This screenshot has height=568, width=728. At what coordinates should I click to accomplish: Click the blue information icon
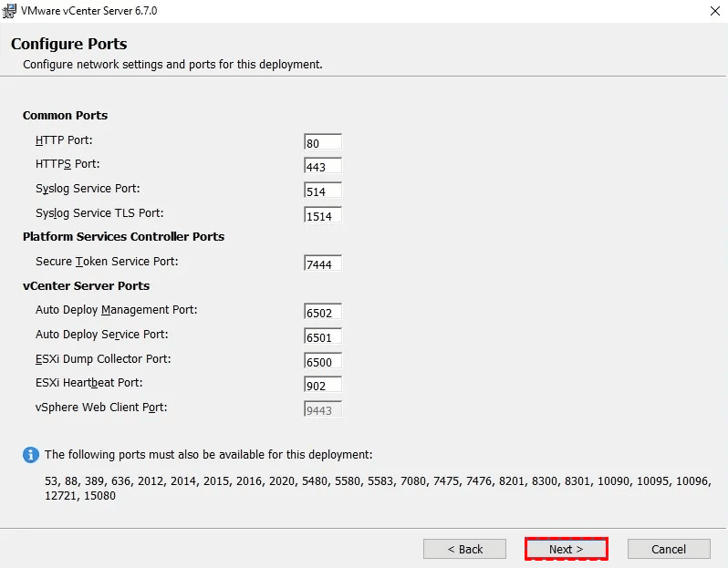click(31, 454)
